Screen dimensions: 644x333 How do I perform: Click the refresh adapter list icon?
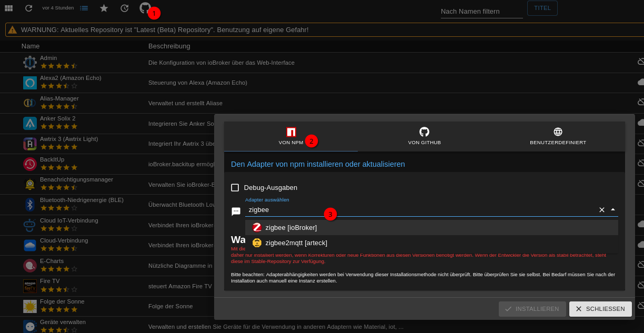pos(29,8)
